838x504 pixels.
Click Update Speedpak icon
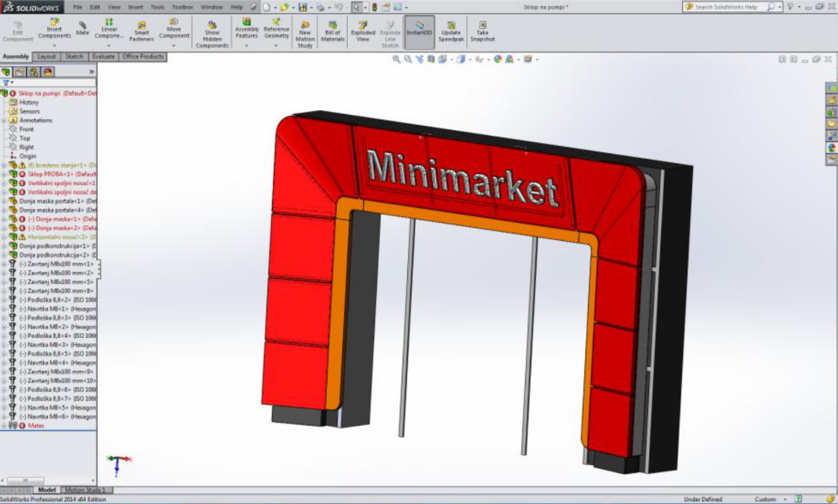click(451, 31)
